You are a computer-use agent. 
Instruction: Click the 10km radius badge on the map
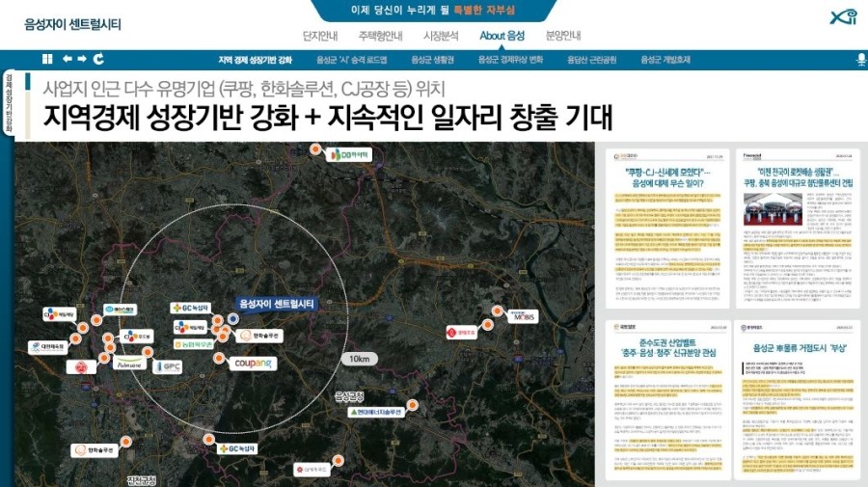(360, 359)
